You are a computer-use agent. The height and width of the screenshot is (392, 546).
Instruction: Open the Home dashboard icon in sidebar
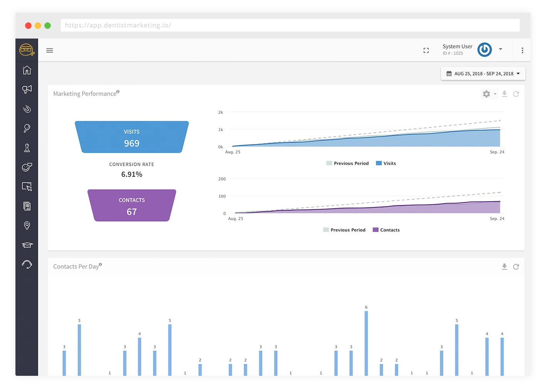[27, 70]
